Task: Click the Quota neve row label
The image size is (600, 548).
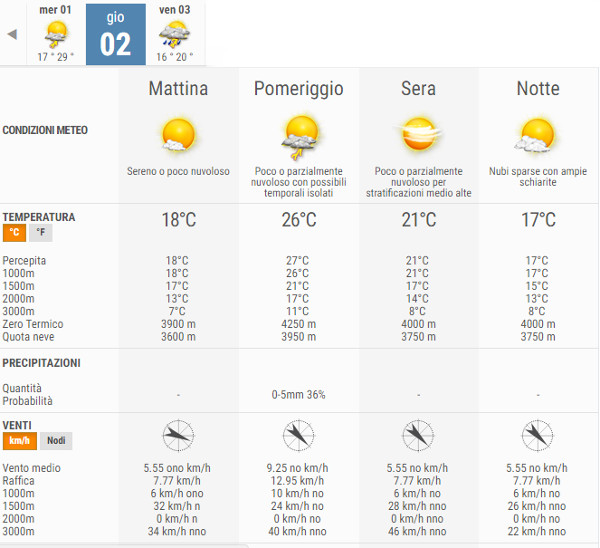Action: (28, 337)
